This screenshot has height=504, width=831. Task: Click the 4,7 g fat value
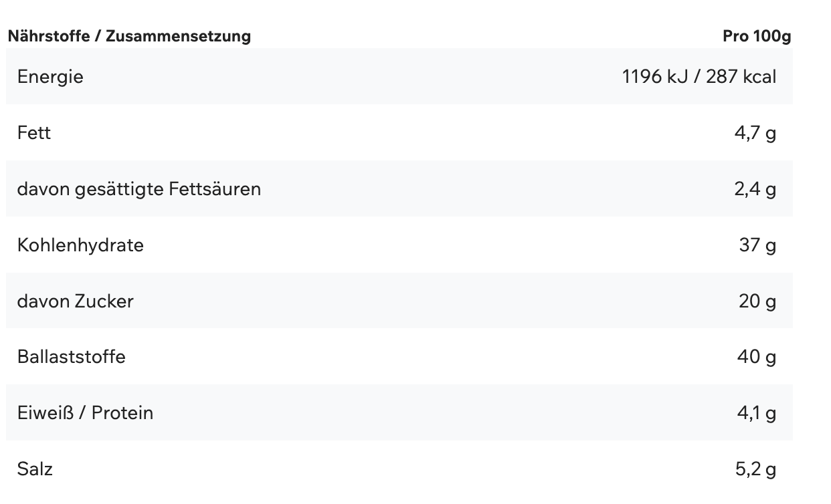point(755,133)
